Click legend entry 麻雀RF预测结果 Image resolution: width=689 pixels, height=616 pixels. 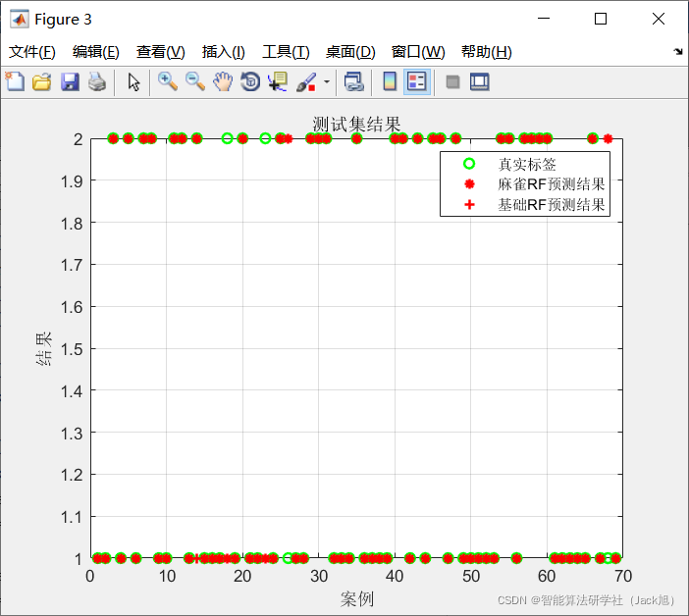[551, 184]
